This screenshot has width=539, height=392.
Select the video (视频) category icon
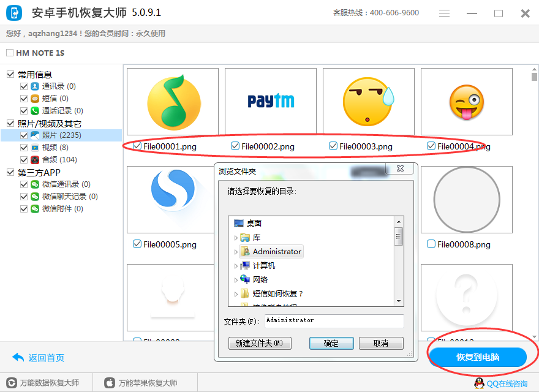(x=35, y=148)
